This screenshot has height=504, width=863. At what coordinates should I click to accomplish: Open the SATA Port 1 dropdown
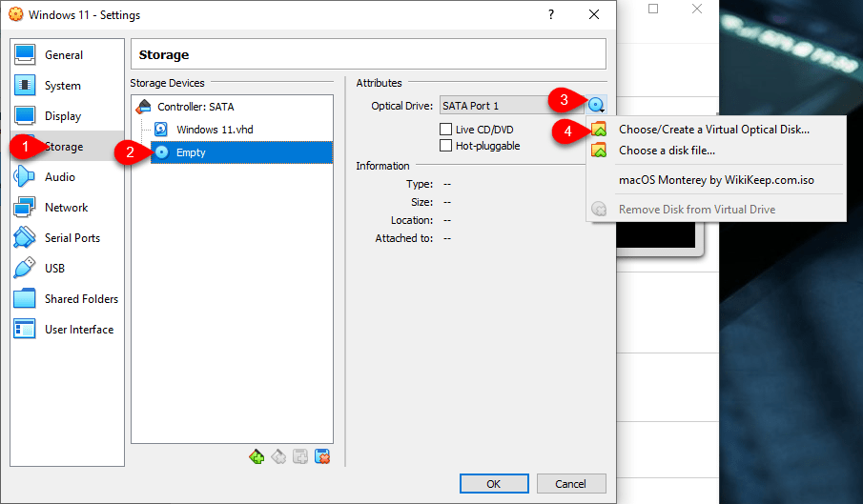tap(511, 106)
